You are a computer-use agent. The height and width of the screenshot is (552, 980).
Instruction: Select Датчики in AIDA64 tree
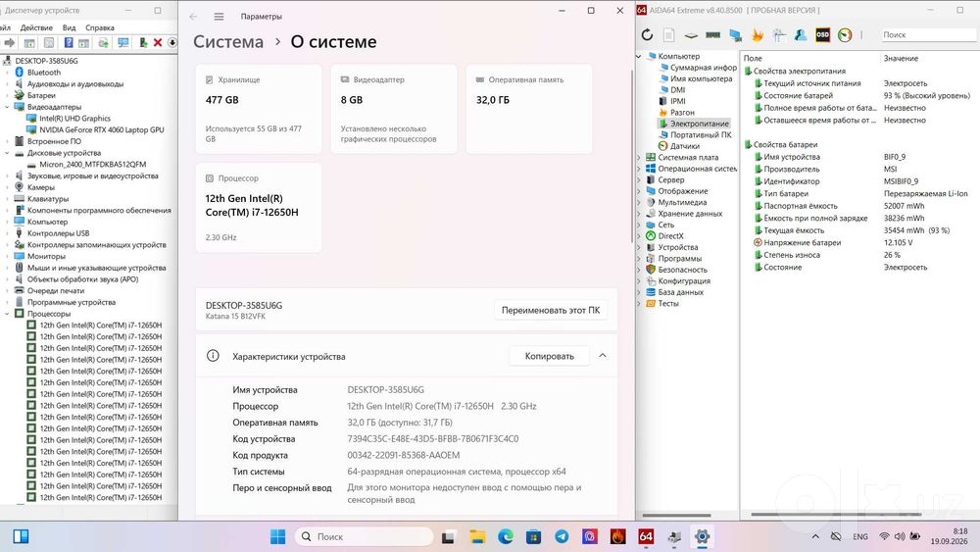tap(684, 146)
